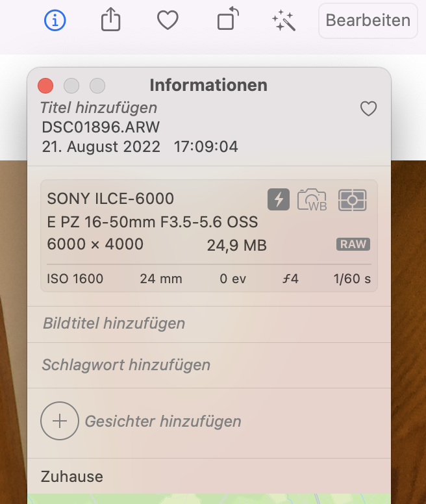This screenshot has width=426, height=504.
Task: Close the Informationen window
Action: (x=45, y=85)
